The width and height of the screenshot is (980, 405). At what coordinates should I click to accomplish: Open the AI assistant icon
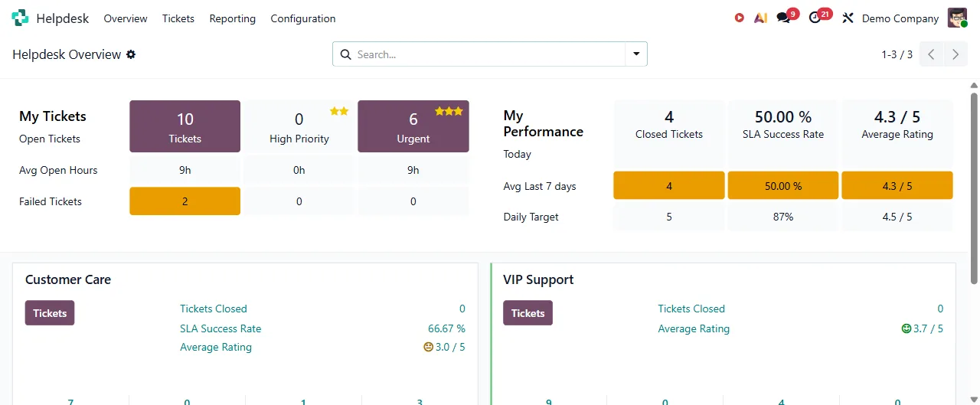760,18
